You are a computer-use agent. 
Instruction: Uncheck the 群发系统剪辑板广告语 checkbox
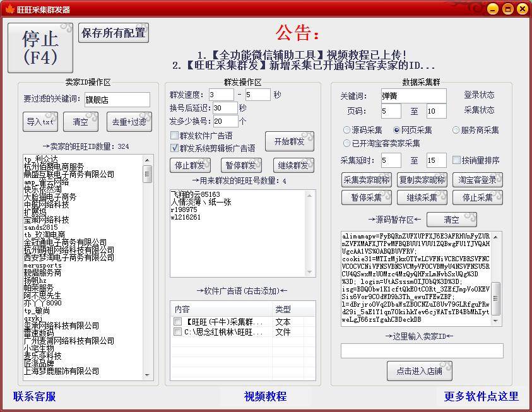174,148
